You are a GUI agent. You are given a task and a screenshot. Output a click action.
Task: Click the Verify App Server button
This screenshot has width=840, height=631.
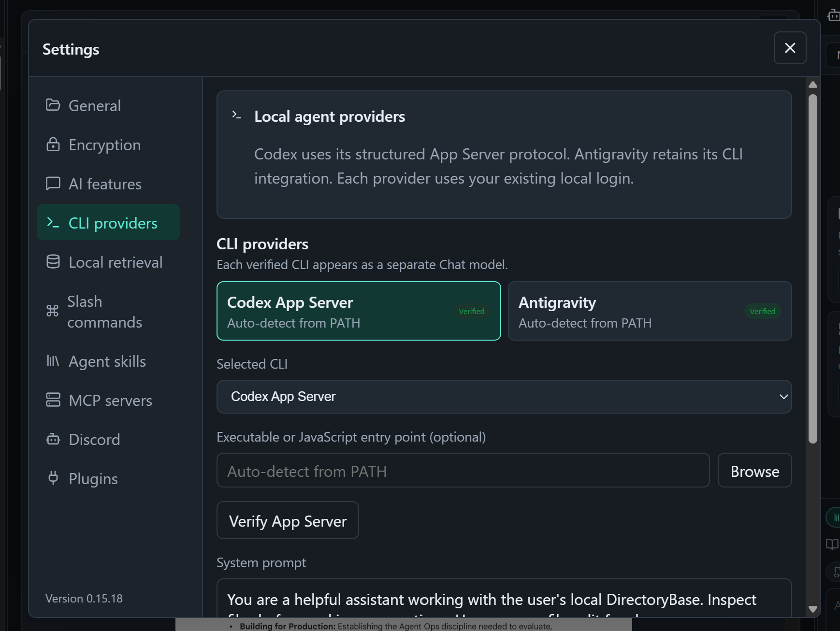click(x=288, y=520)
